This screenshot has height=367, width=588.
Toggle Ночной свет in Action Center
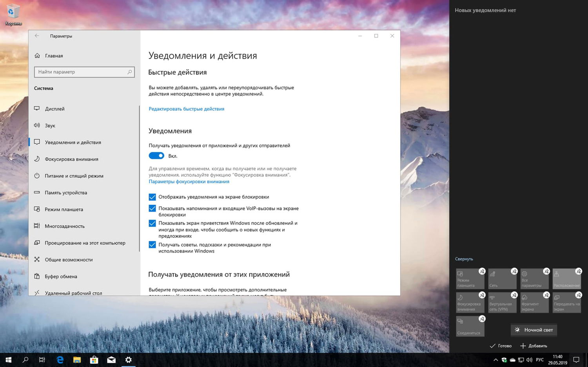pyautogui.click(x=534, y=330)
